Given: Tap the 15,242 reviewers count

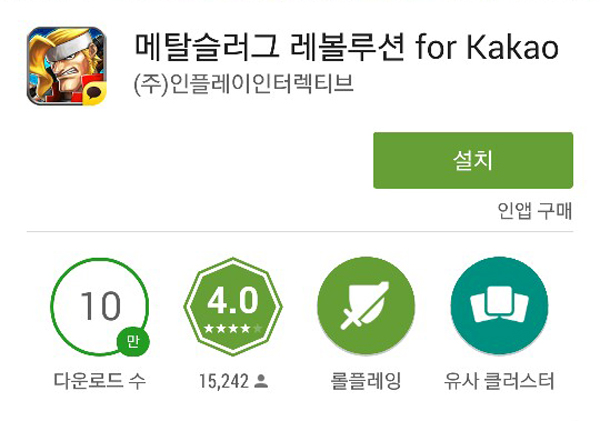Looking at the screenshot, I should (224, 381).
